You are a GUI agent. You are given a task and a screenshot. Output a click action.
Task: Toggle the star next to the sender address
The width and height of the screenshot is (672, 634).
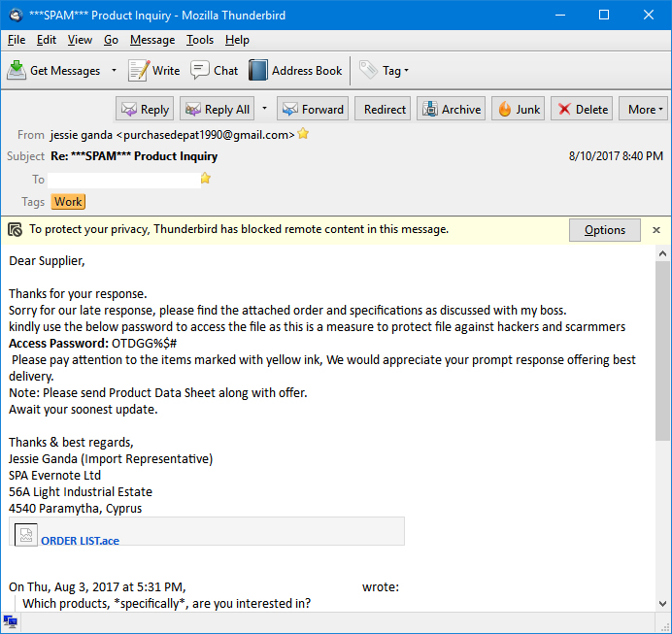[x=303, y=134]
